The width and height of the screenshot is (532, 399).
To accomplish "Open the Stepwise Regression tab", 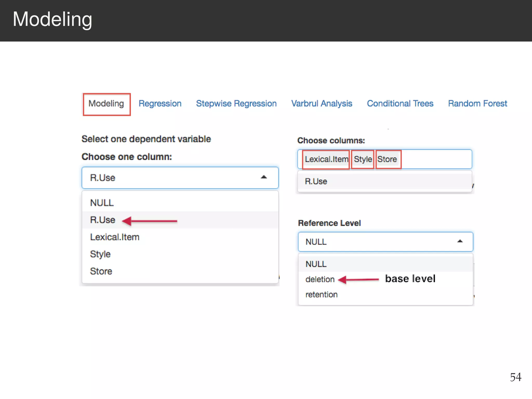I will [x=236, y=104].
